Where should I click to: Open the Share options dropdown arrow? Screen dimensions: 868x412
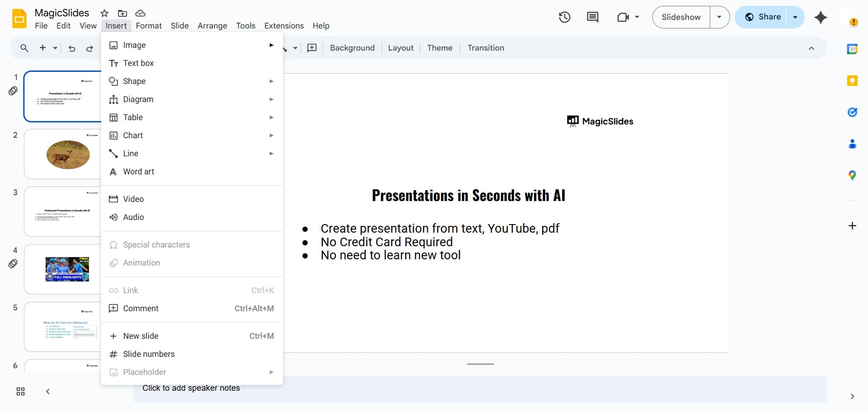click(x=795, y=17)
